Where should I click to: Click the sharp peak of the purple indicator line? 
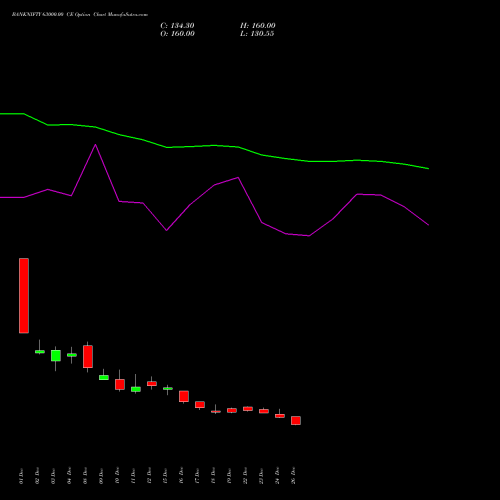[x=95, y=145]
